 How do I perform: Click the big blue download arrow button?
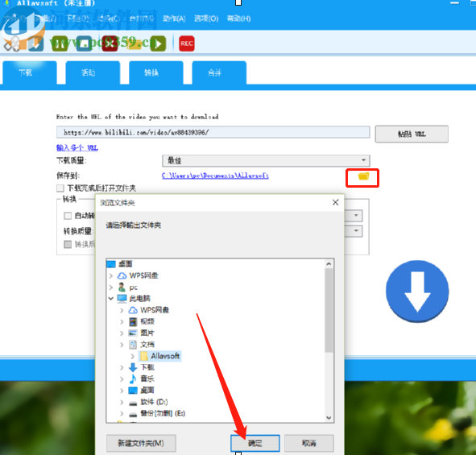point(417,292)
